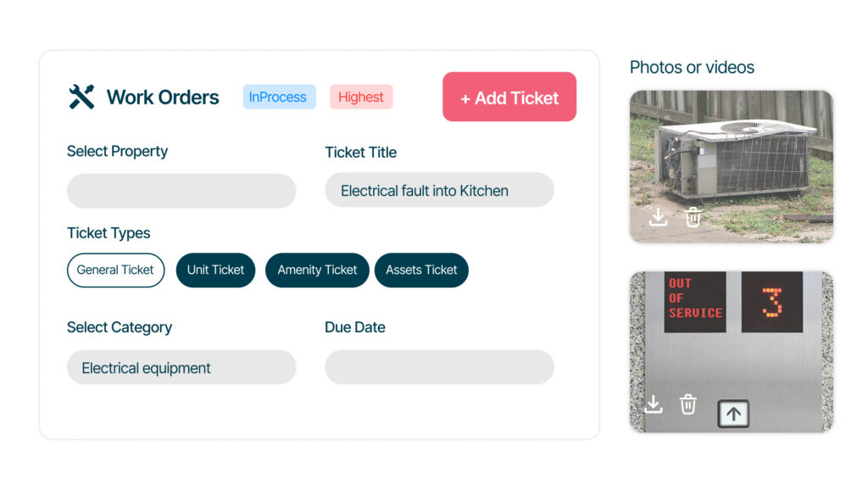Viewport: 868px width, 496px height.
Task: Select the General Ticket type
Action: [115, 270]
